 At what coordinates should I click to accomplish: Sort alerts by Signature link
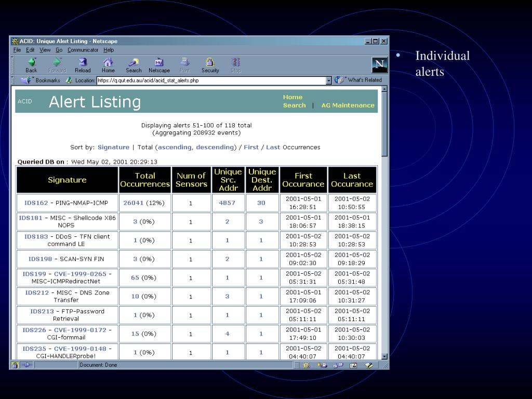pos(113,147)
